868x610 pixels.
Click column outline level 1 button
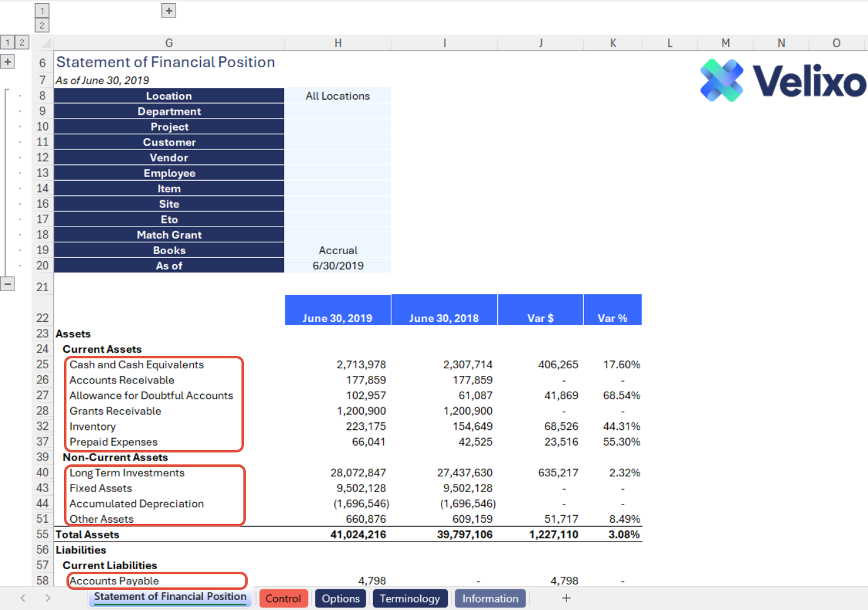point(42,11)
